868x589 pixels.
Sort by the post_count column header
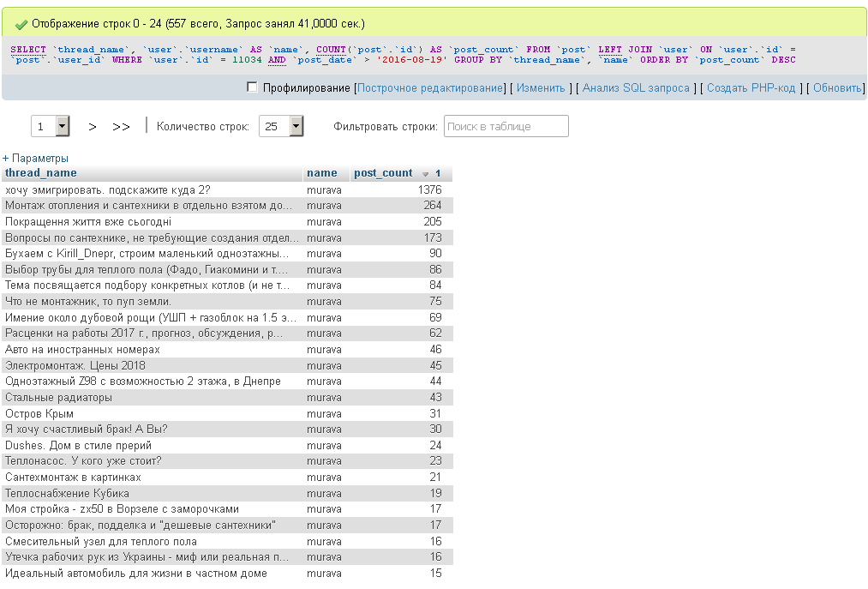(x=383, y=173)
